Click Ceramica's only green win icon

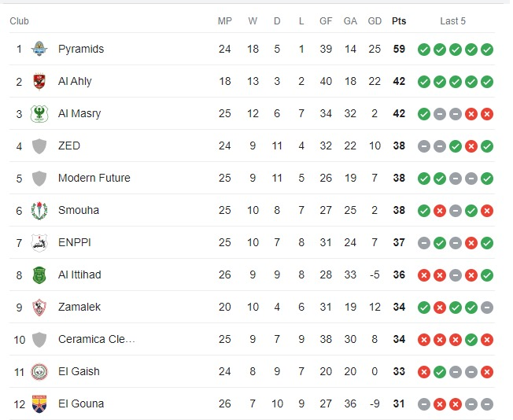(x=471, y=340)
